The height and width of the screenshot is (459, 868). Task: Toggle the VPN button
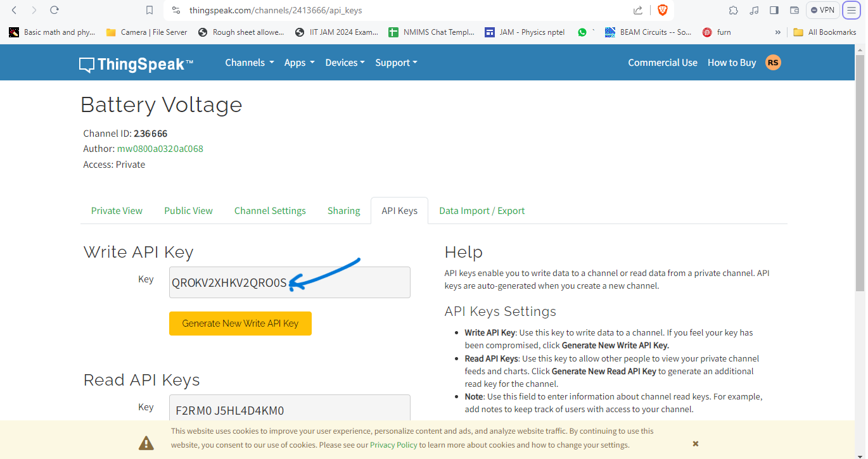tap(822, 10)
